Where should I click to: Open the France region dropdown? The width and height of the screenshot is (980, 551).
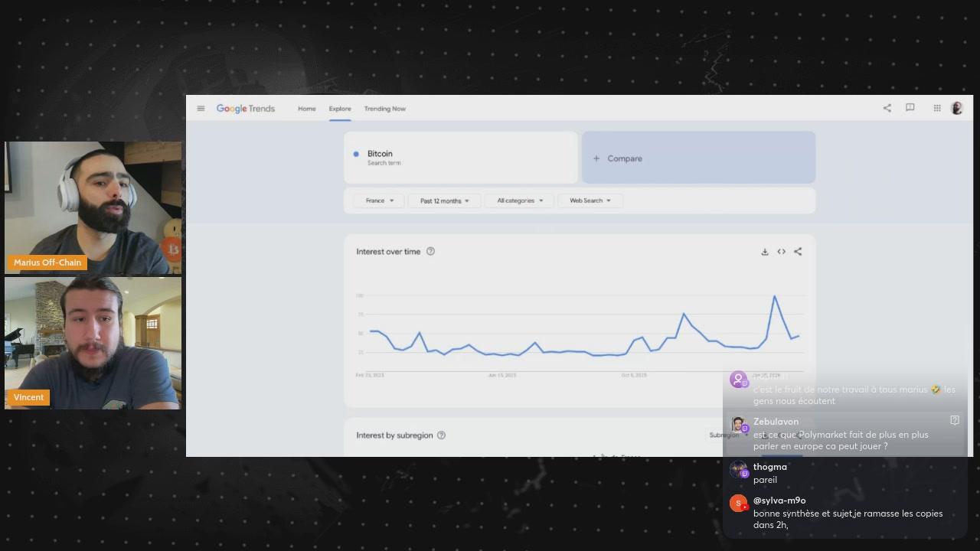[x=379, y=201]
